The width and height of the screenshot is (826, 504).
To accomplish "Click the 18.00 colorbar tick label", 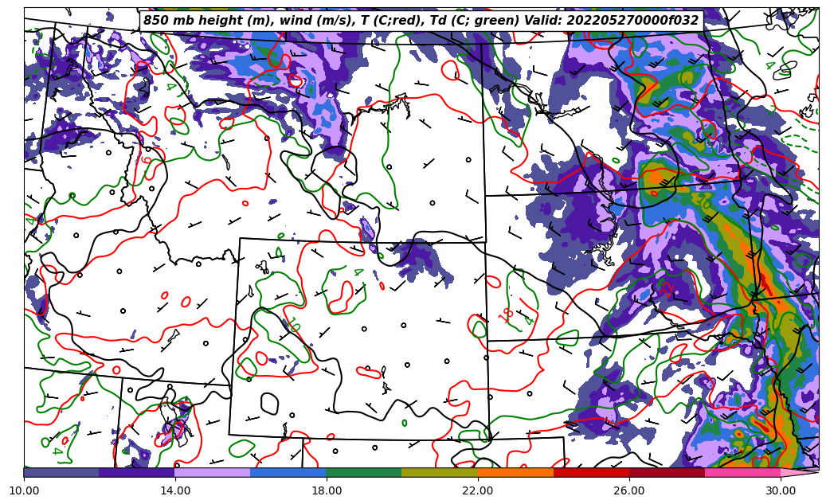I will (327, 490).
